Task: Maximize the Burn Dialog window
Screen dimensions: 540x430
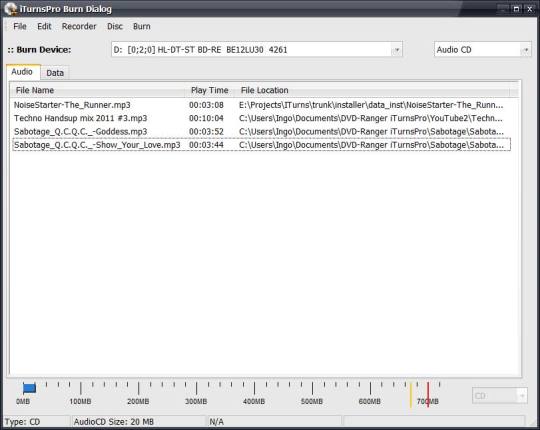Action: pyautogui.click(x=516, y=9)
